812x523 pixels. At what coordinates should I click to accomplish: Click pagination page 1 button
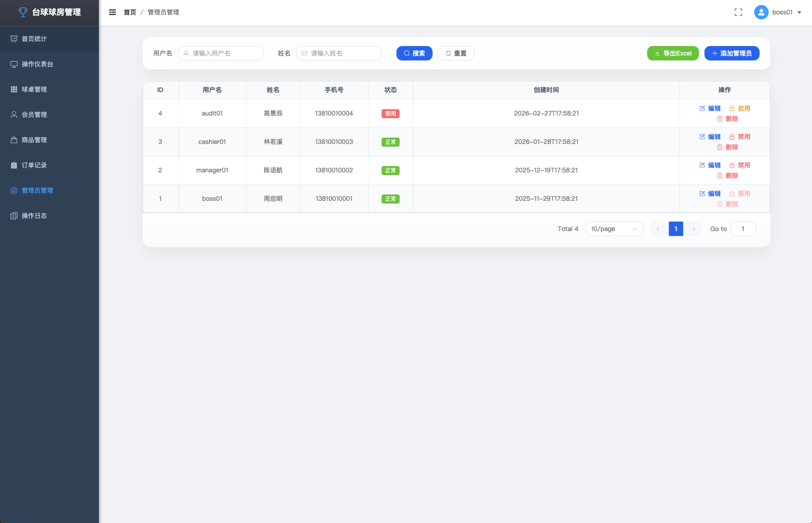(676, 229)
